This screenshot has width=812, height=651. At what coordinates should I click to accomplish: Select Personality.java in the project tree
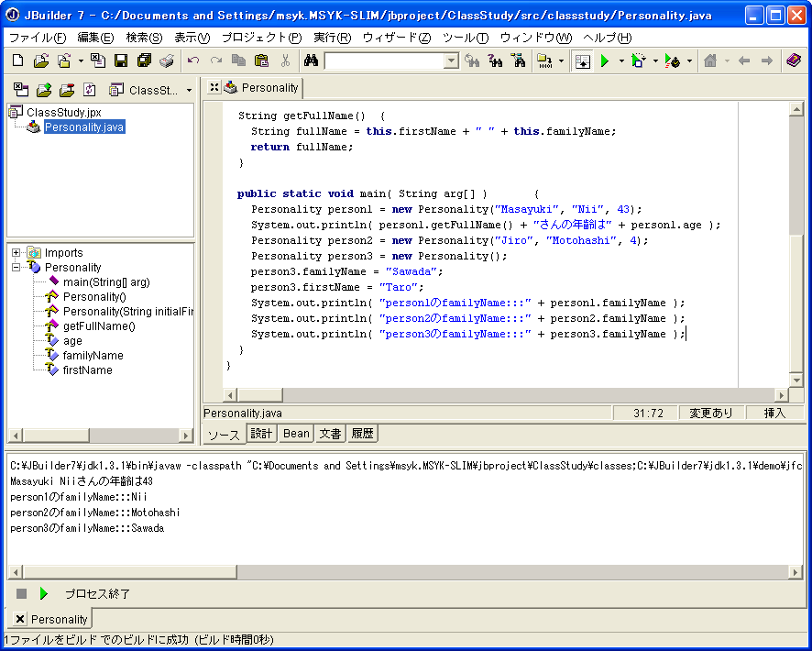(x=83, y=127)
